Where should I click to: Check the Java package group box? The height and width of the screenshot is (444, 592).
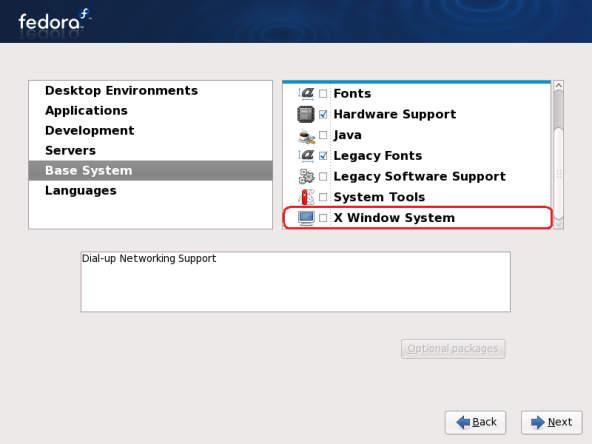click(323, 135)
